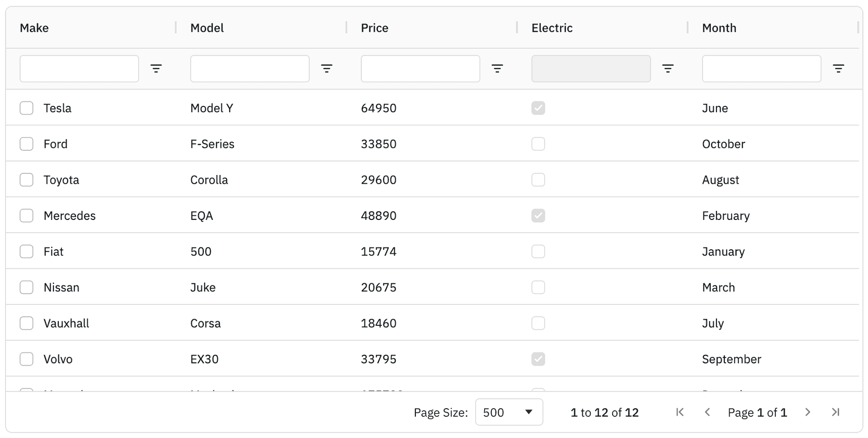Toggle Electric checkbox in the Ford row
This screenshot has height=438, width=868.
(538, 144)
